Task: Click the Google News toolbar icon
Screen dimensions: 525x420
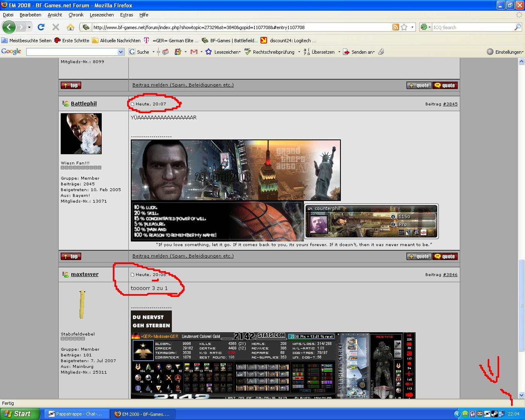Action: (x=165, y=52)
